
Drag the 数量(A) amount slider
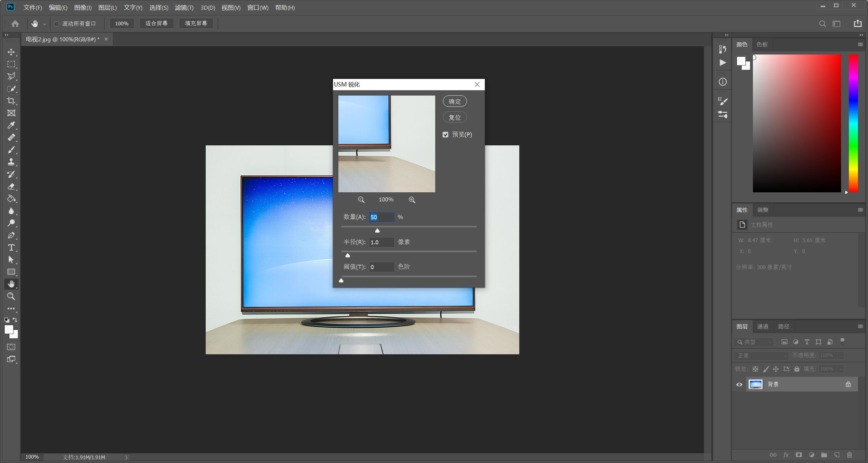pyautogui.click(x=377, y=230)
